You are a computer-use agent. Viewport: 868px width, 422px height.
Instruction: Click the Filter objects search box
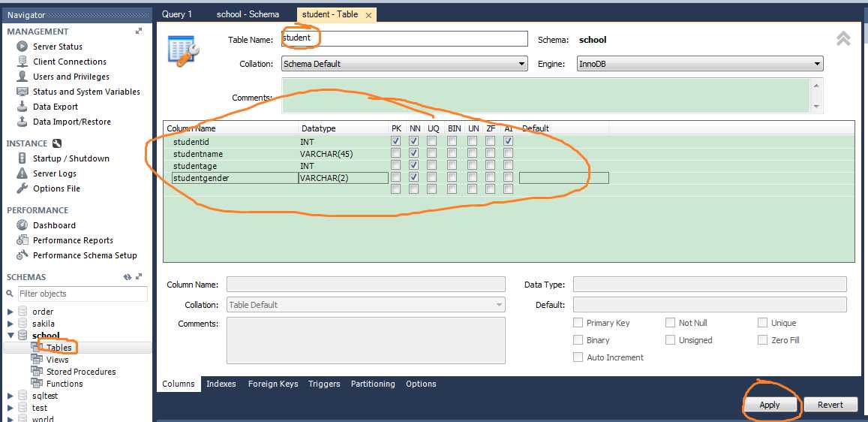[x=83, y=294]
